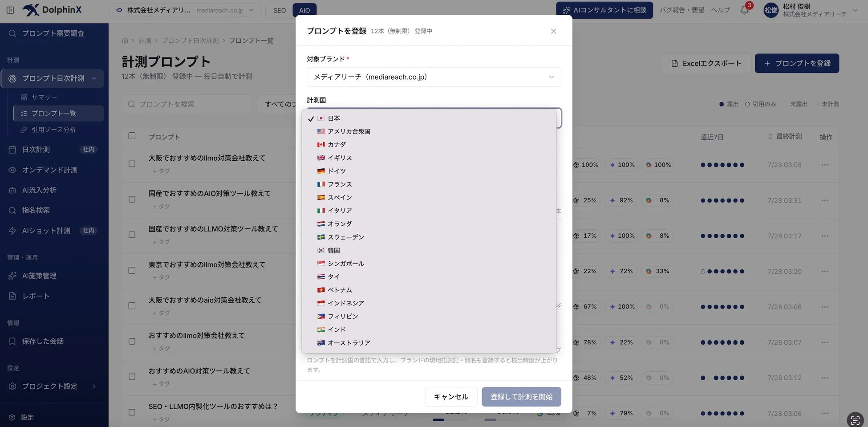Open the notifications bell
The image size is (868, 427).
(744, 10)
